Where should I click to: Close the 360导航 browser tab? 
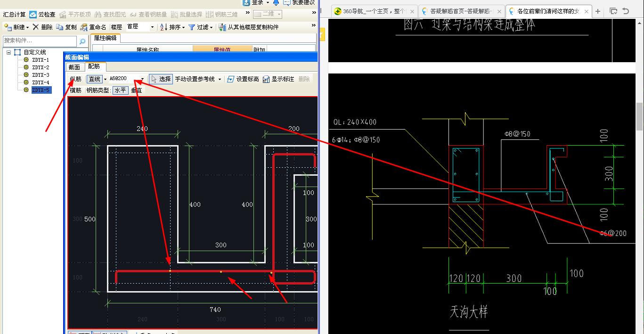pos(412,11)
